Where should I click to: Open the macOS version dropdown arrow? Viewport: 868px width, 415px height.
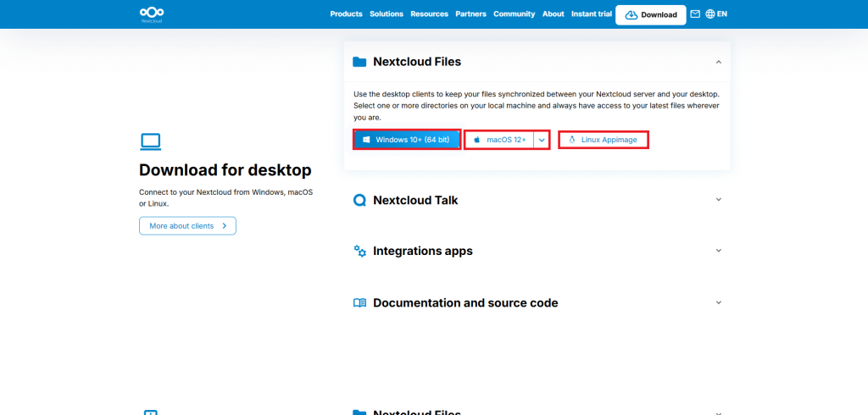(x=542, y=140)
